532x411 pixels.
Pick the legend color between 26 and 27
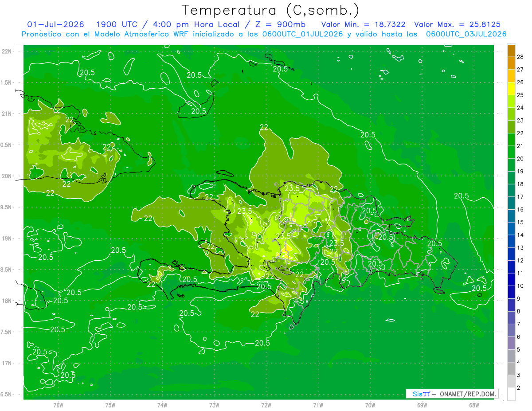pos(511,76)
